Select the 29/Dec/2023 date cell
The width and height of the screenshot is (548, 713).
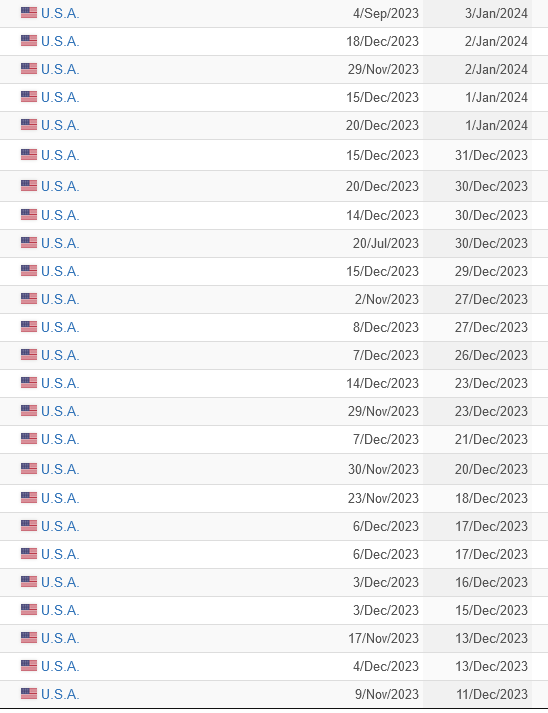(x=491, y=271)
